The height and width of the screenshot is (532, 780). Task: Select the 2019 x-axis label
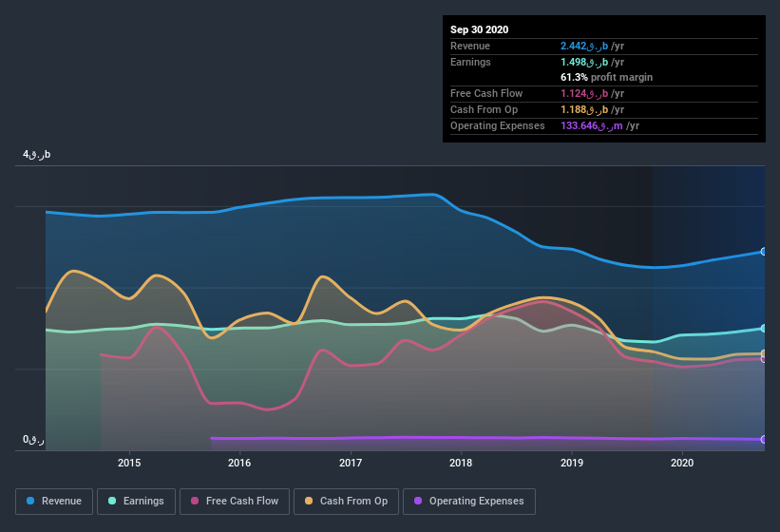(572, 463)
